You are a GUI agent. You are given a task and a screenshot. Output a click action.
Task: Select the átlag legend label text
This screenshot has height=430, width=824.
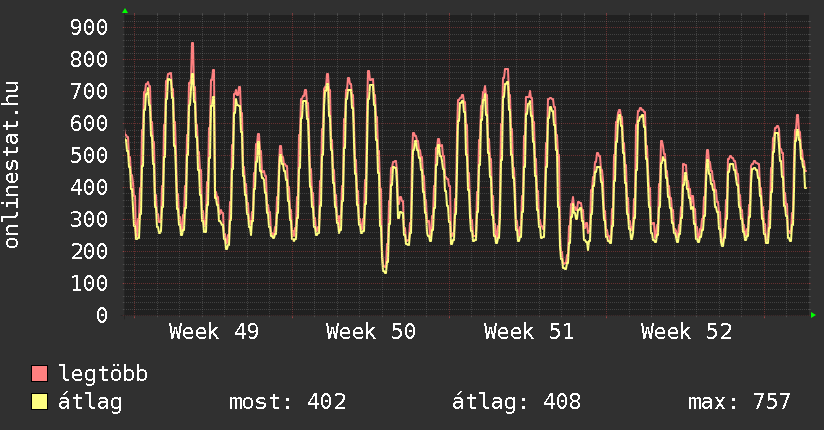pos(90,402)
